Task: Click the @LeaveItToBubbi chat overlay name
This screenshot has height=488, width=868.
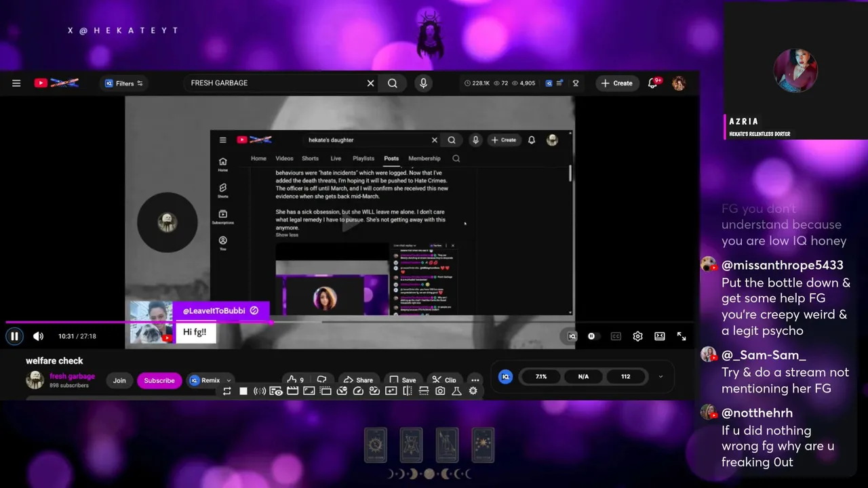Action: 214,310
